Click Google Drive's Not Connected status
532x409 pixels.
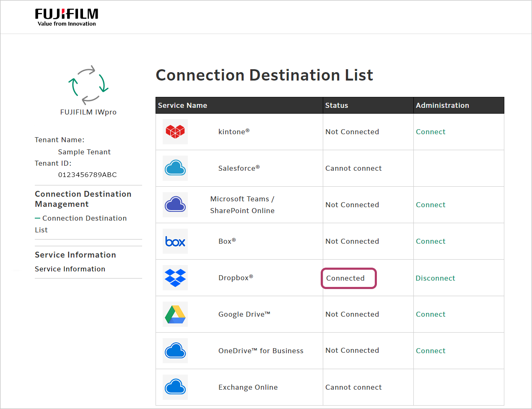tap(352, 314)
